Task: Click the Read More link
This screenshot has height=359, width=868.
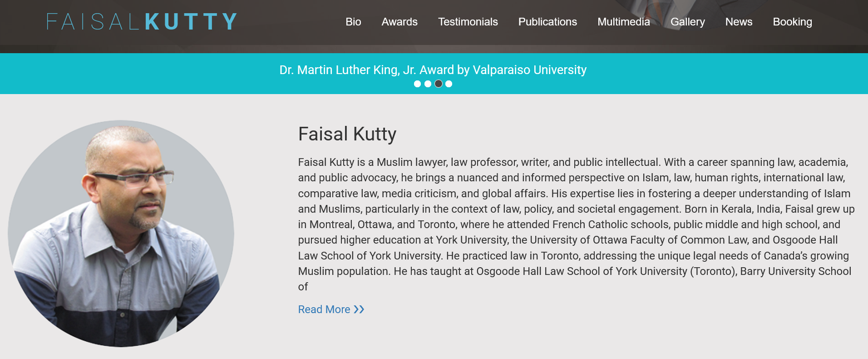Action: (324, 309)
